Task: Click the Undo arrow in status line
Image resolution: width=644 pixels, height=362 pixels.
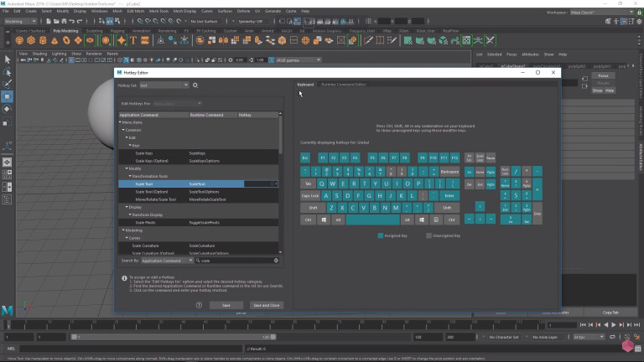Action: [x=72, y=21]
